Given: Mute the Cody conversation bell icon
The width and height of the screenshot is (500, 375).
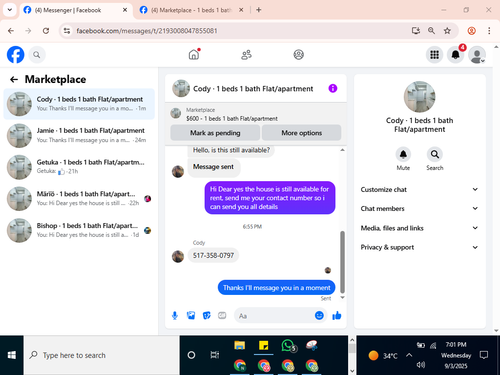Looking at the screenshot, I should [x=403, y=154].
